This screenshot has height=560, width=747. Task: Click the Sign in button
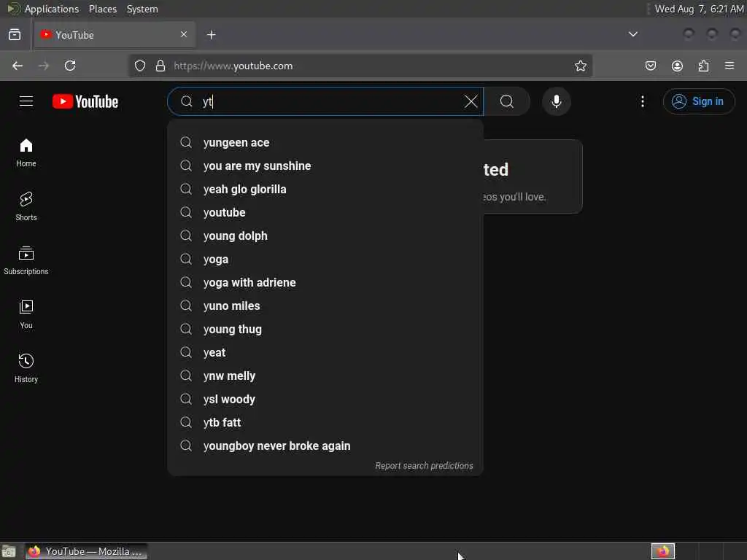pos(699,101)
